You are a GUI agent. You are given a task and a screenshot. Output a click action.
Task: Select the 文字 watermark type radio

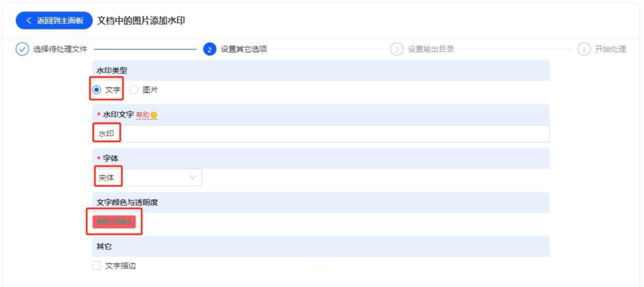[97, 90]
